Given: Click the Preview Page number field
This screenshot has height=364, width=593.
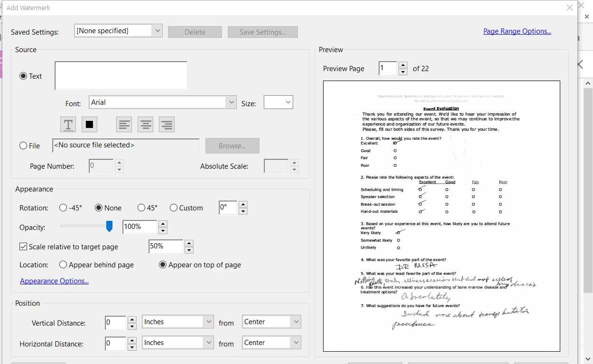Looking at the screenshot, I should (388, 68).
